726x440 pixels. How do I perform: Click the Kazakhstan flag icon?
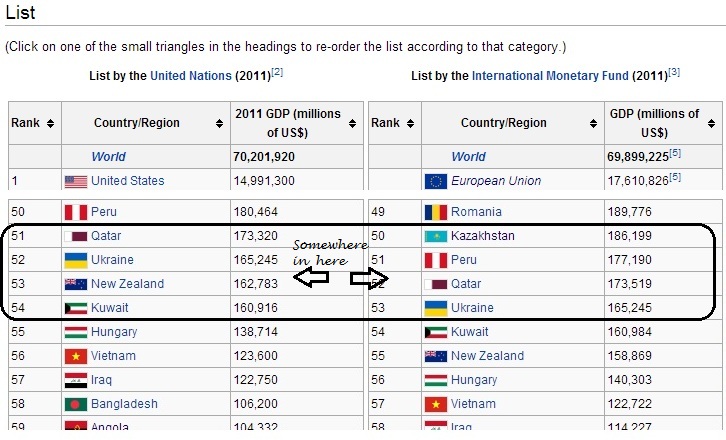tap(436, 236)
